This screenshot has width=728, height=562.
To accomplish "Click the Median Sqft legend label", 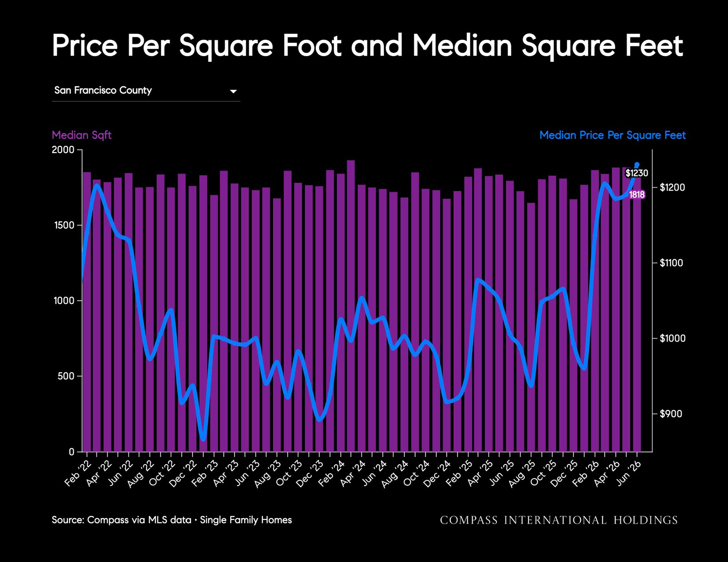I will tap(82, 135).
